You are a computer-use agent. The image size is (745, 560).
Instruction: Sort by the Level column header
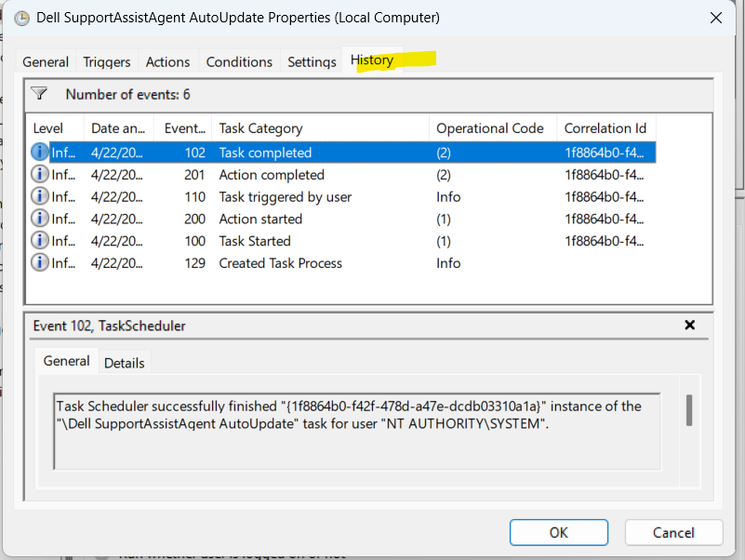click(55, 128)
